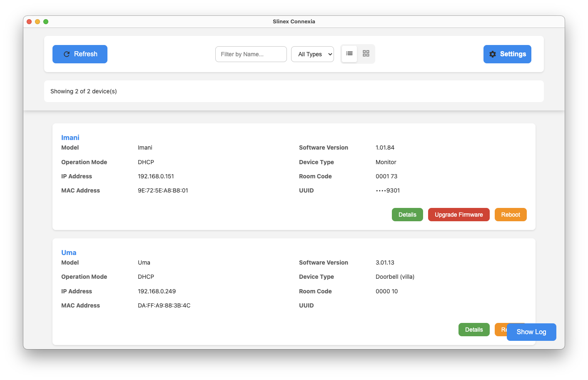Viewport: 588px width, 380px height.
Task: Click the Monitor device type value
Action: click(386, 162)
